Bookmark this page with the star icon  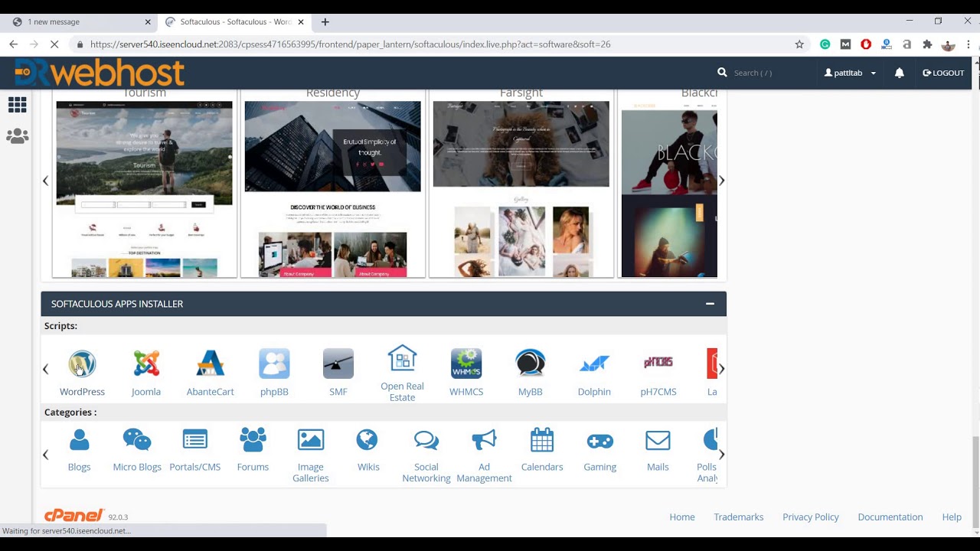[799, 44]
